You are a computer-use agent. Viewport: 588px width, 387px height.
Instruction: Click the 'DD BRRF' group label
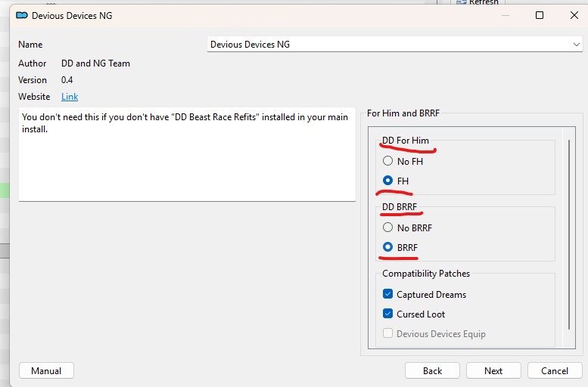(400, 207)
